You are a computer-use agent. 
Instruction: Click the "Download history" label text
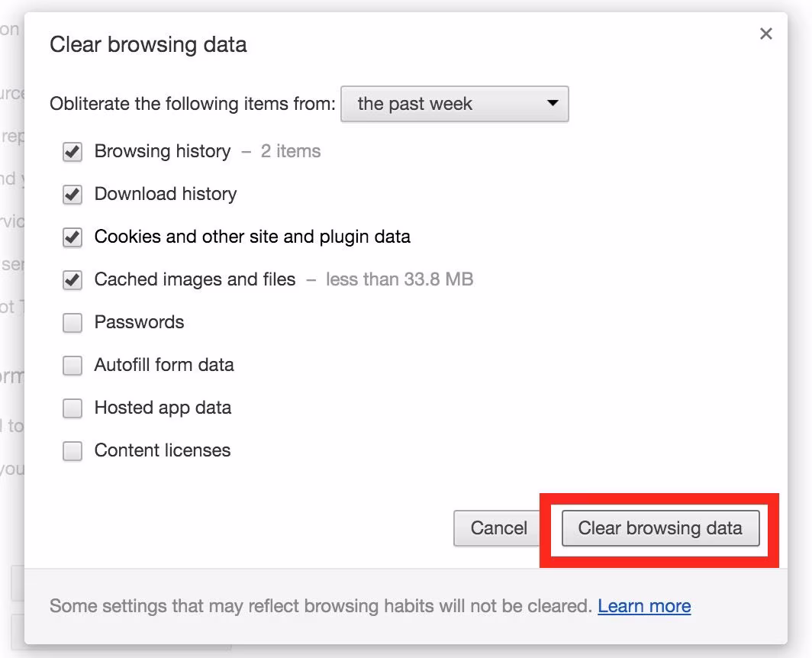coord(165,194)
